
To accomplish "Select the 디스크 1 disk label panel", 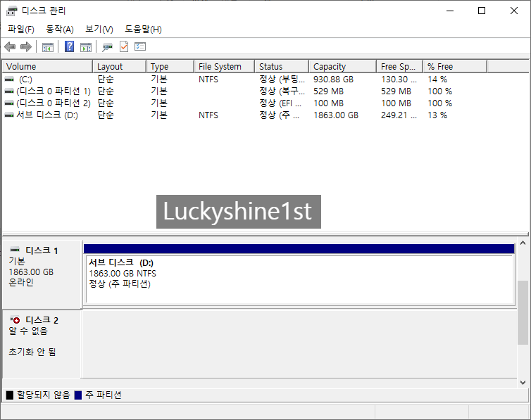I will coord(42,274).
